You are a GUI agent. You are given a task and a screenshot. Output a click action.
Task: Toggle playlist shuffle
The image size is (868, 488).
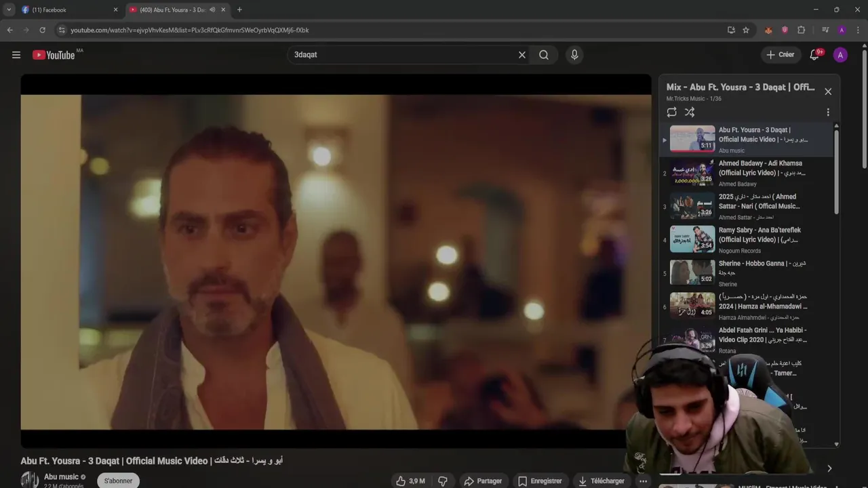(x=690, y=112)
